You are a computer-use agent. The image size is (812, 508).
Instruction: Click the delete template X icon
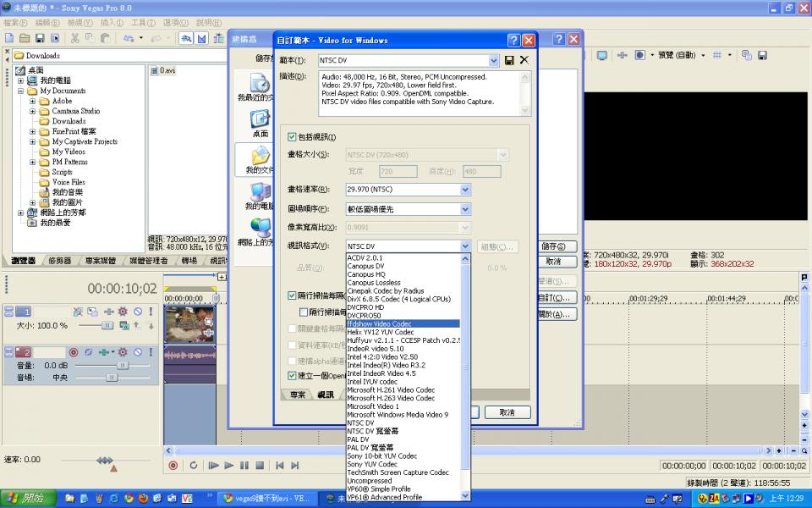(x=524, y=60)
